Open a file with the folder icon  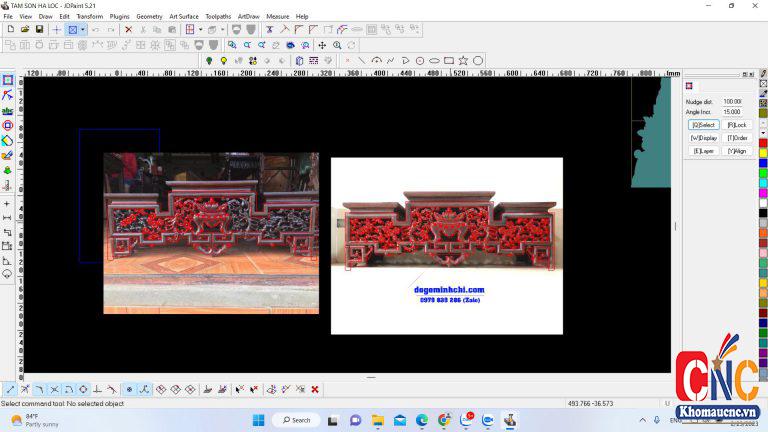tap(25, 30)
